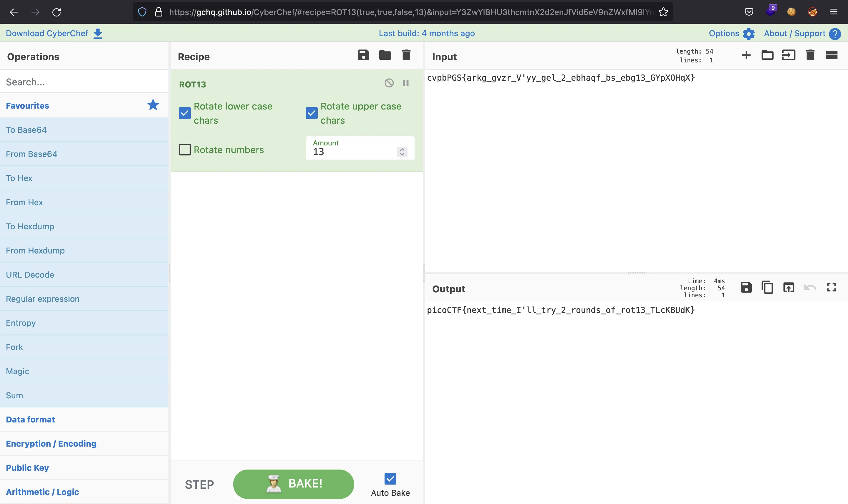The height and width of the screenshot is (504, 848).
Task: Clear the recipe with the trash icon
Action: tap(406, 55)
